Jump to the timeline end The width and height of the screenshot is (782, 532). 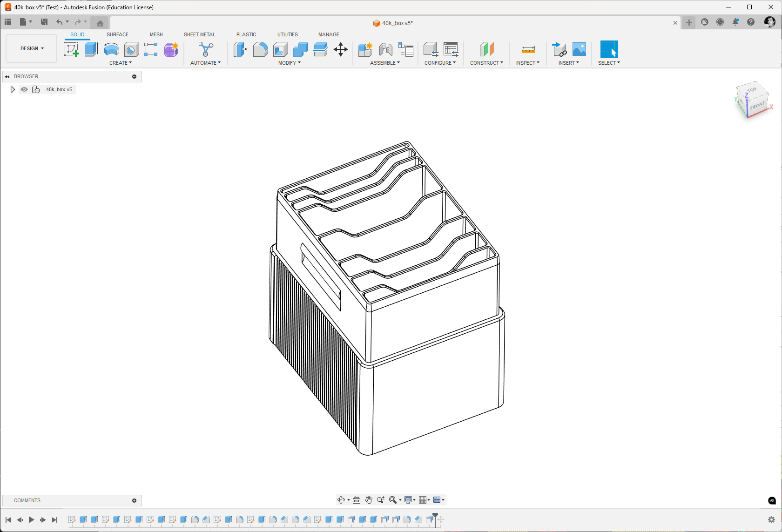[x=54, y=520]
